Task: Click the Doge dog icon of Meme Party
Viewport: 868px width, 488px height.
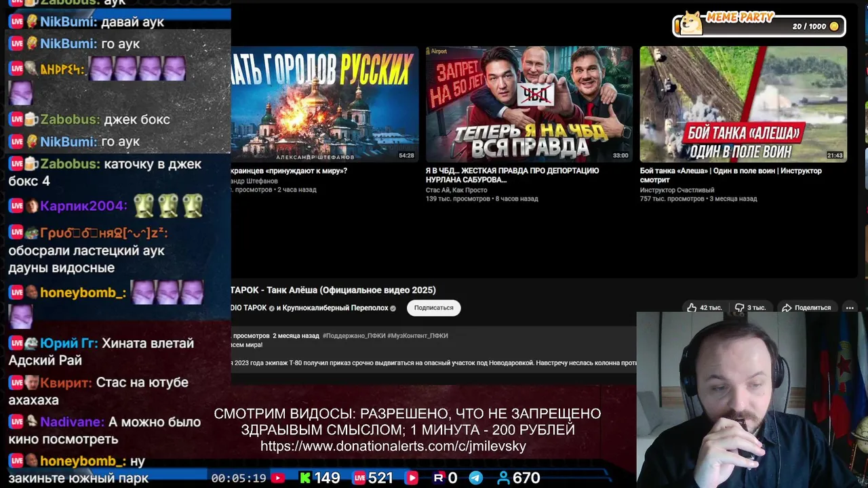Action: point(691,24)
